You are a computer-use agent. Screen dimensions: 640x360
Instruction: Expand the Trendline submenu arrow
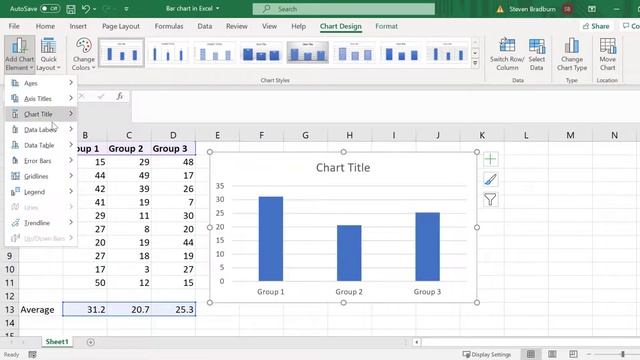click(71, 222)
